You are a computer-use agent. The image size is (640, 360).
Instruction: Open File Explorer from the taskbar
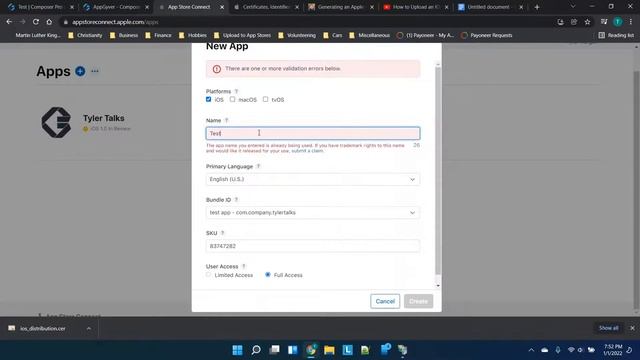(x=329, y=350)
